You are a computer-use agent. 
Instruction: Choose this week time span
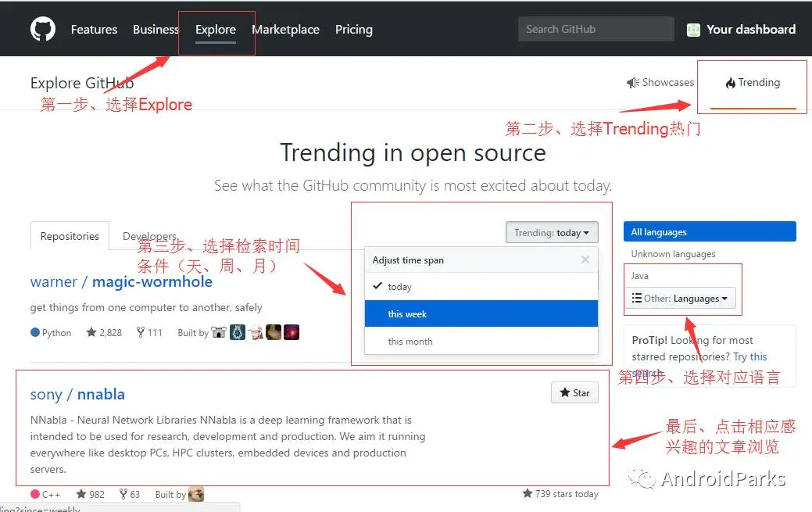click(x=481, y=313)
